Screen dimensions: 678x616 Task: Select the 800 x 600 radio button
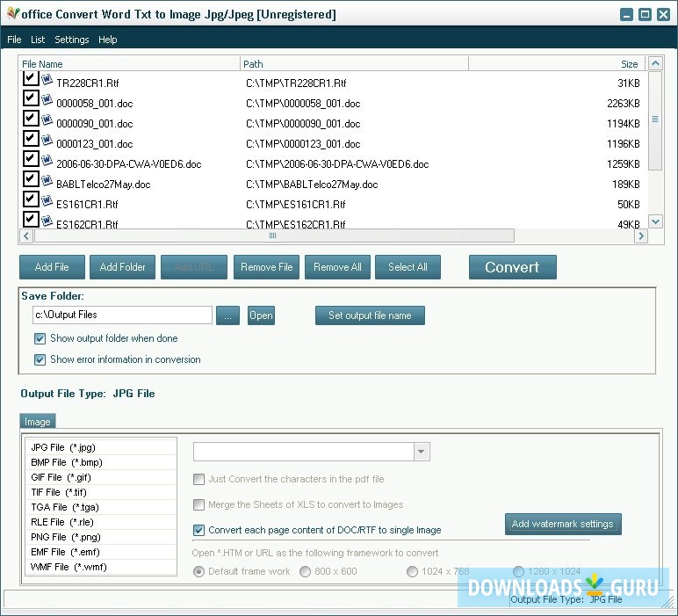[306, 572]
